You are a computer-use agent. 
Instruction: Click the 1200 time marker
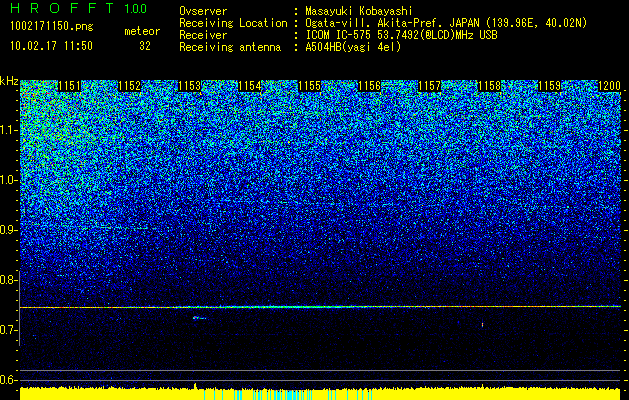coord(609,86)
